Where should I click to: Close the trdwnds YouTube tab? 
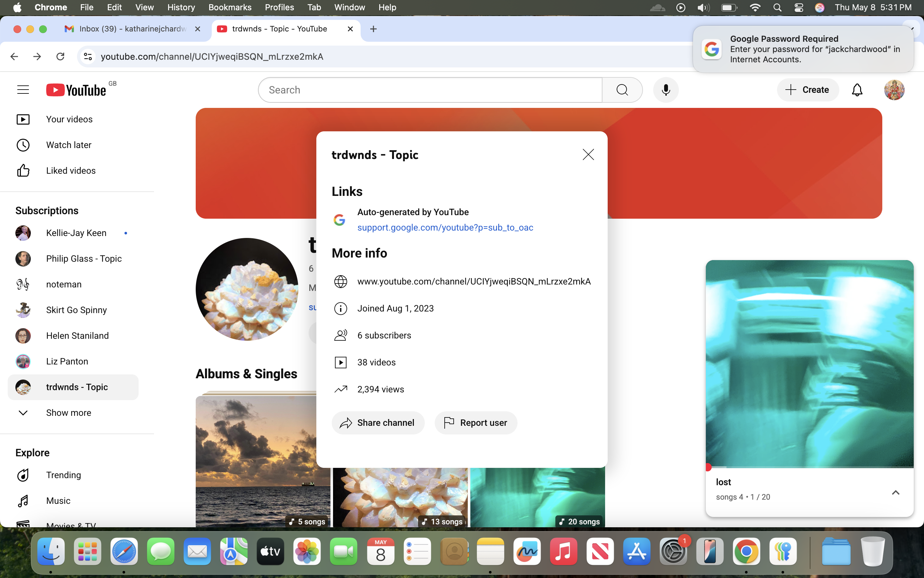pyautogui.click(x=350, y=29)
